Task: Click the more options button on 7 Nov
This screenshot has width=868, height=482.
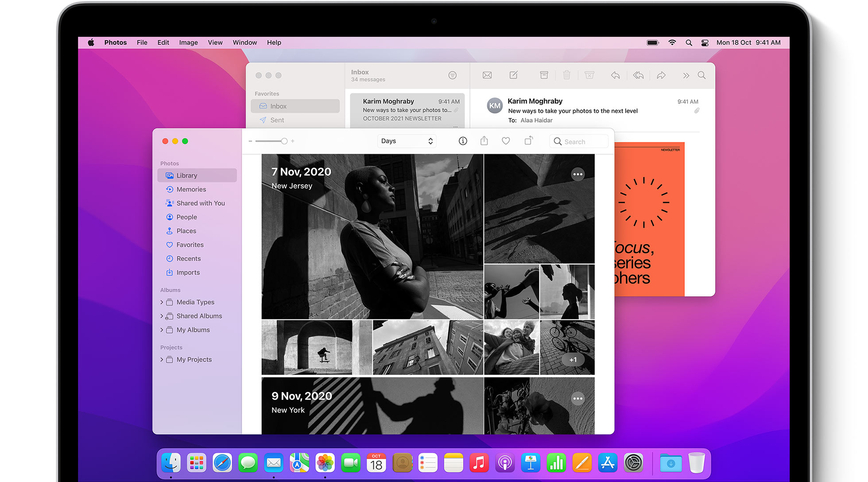Action: click(577, 174)
